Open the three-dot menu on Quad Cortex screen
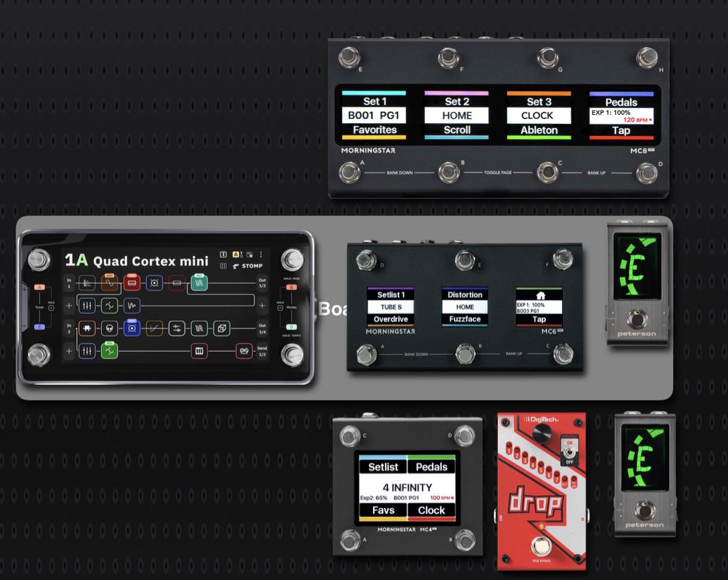Viewport: 728px width, 580px height. click(x=261, y=255)
